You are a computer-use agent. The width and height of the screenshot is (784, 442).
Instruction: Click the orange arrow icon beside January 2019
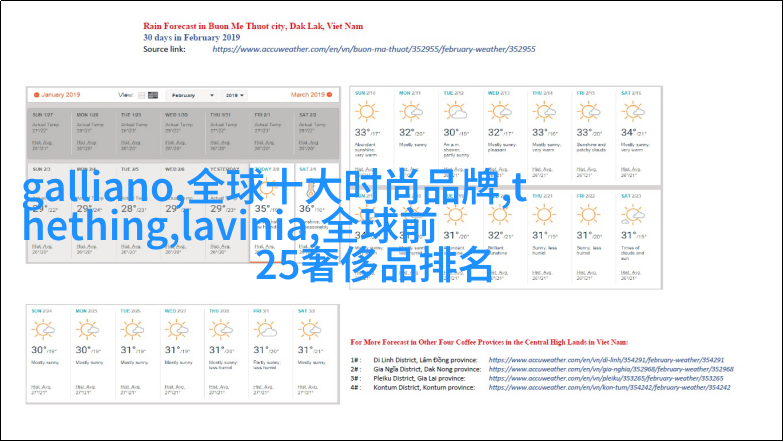pos(36,94)
